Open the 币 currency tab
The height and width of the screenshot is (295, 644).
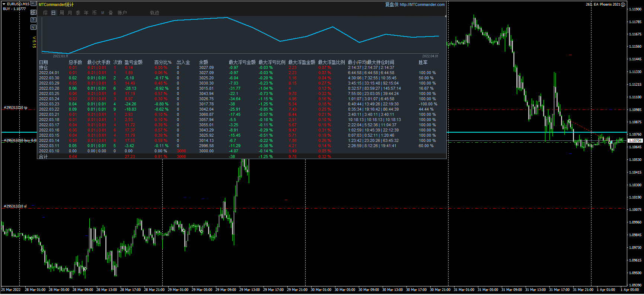tap(94, 13)
